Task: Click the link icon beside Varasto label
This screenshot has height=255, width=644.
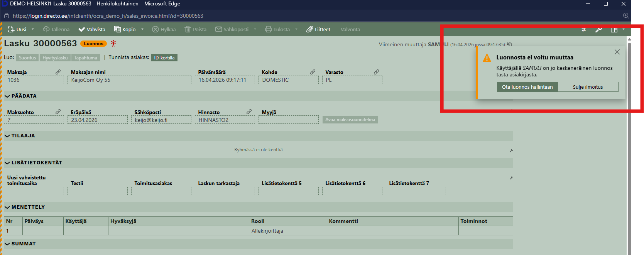Action: click(376, 72)
